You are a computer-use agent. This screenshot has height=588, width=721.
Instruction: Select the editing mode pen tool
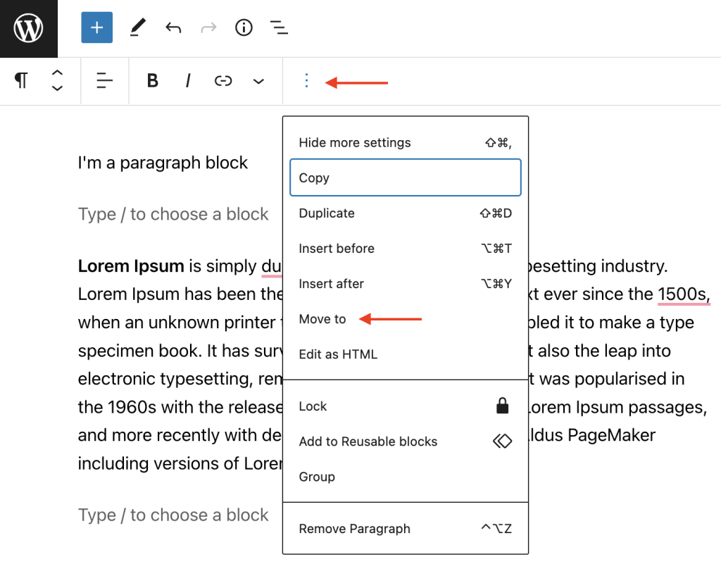(137, 27)
